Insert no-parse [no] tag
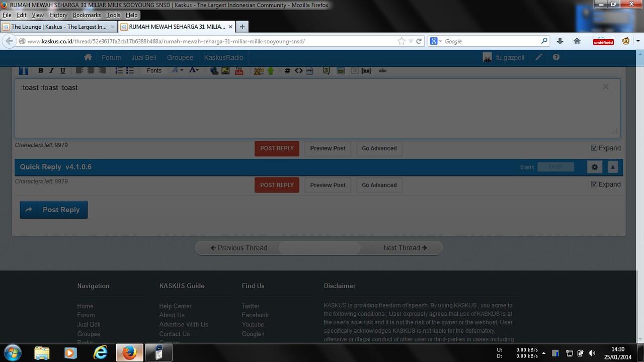644x362 pixels. [366, 71]
